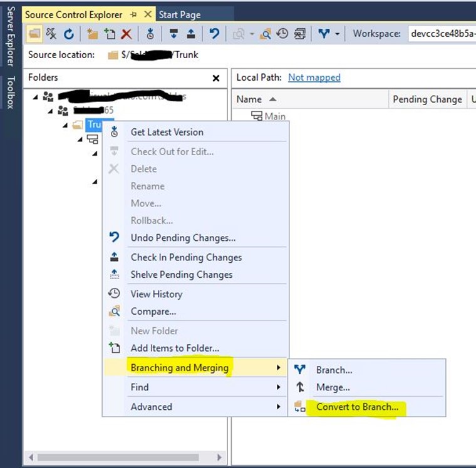Choose Convert to Branch... from submenu

(357, 407)
